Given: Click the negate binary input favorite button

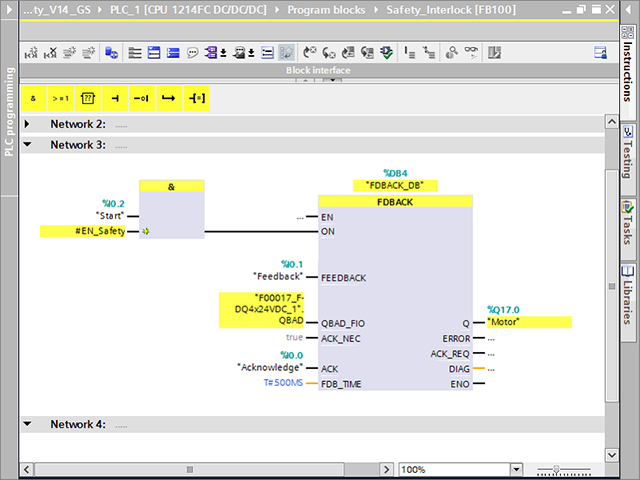Looking at the screenshot, I should tap(142, 98).
